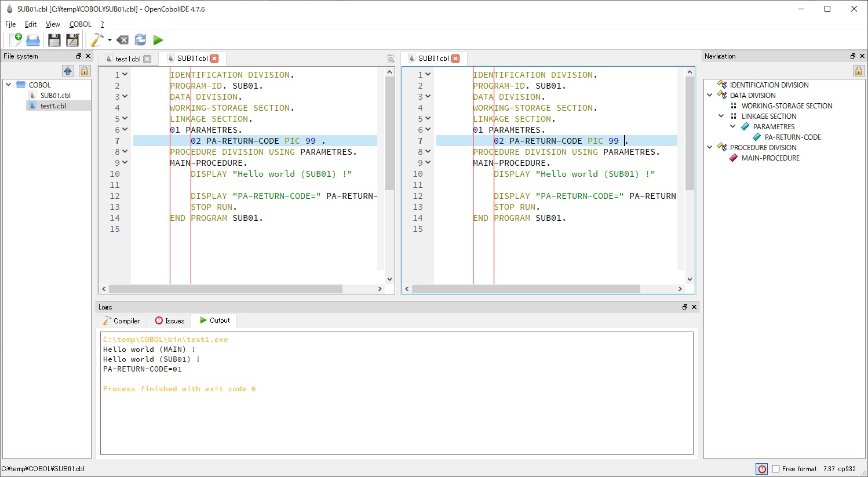The image size is (868, 477).
Task: Collapse the PARAMETRES node
Action: (733, 126)
